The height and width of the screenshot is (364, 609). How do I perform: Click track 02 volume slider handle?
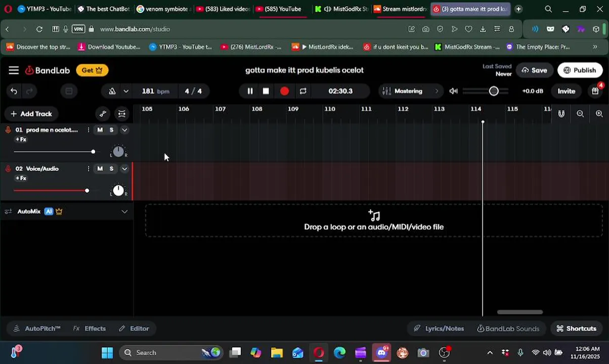87,191
